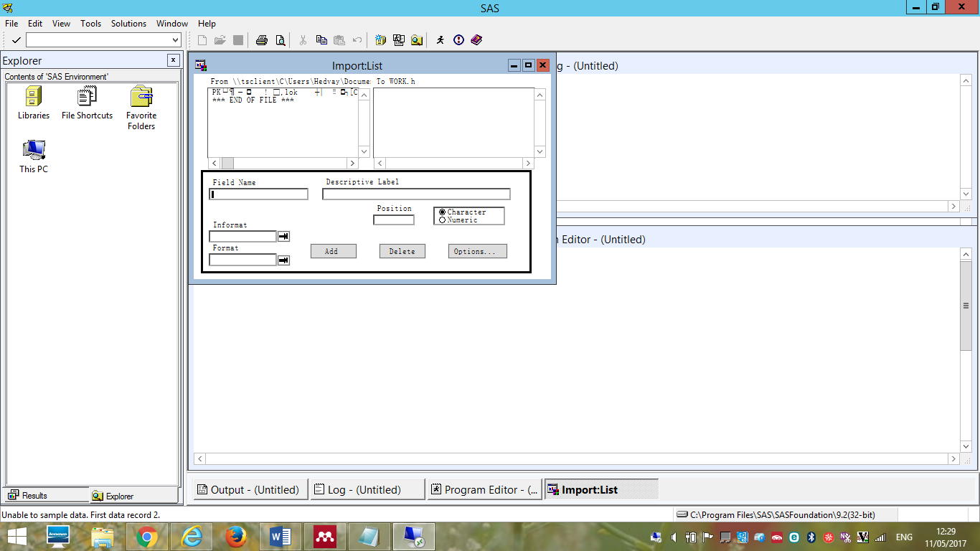Click the New Library toolbar icon
Viewport: 980px width, 551px height.
(x=380, y=40)
